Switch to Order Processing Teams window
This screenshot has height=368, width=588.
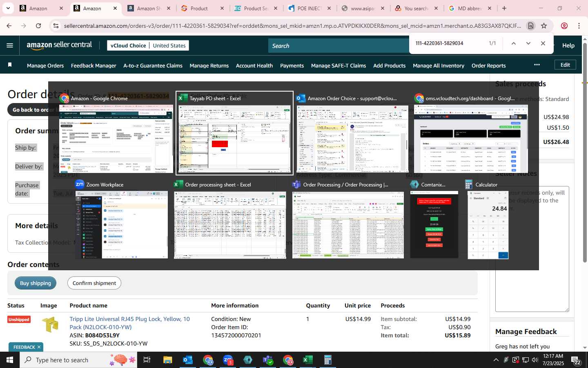348,220
